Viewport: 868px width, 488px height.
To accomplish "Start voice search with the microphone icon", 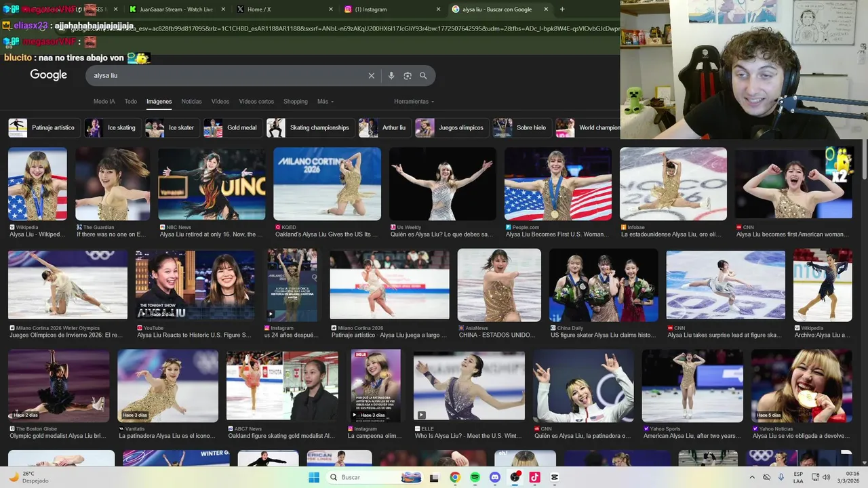I will pos(391,76).
